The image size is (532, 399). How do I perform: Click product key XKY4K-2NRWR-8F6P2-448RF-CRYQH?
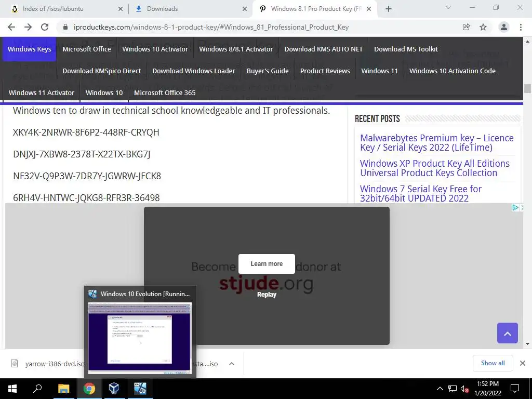click(86, 132)
